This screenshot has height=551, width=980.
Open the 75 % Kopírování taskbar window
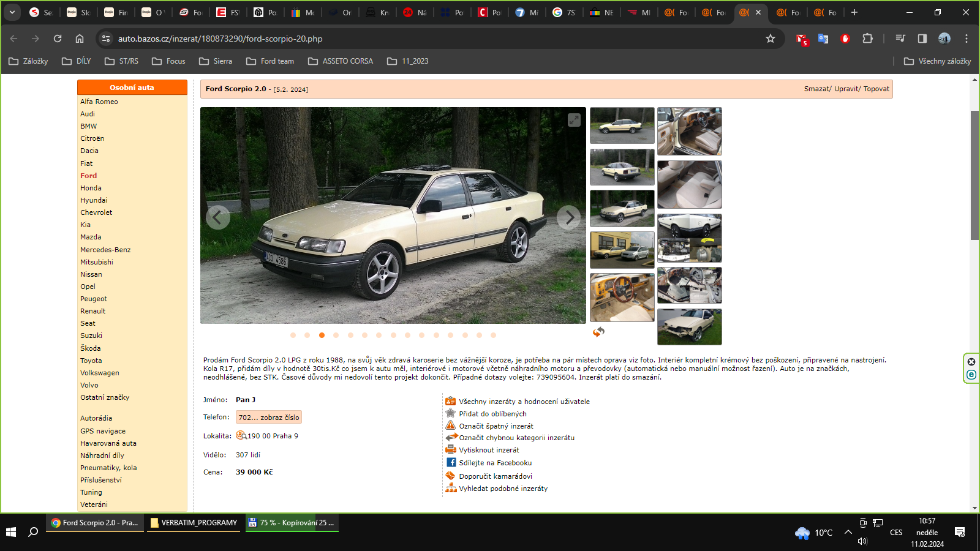click(x=292, y=523)
